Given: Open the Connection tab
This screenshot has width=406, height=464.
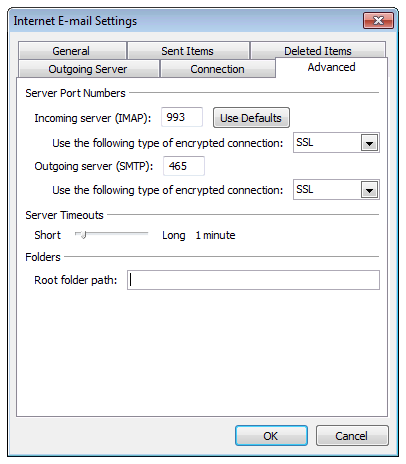Looking at the screenshot, I should click(218, 69).
